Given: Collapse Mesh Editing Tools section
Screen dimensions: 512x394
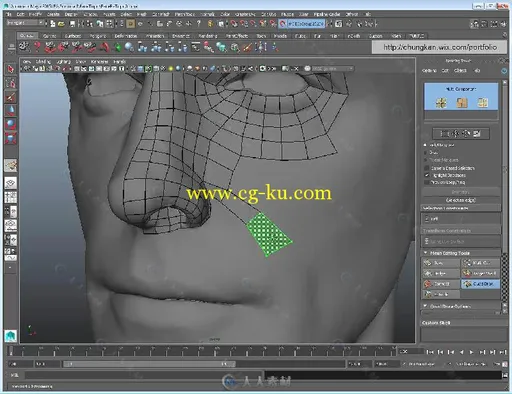Looking at the screenshot, I should [x=425, y=253].
